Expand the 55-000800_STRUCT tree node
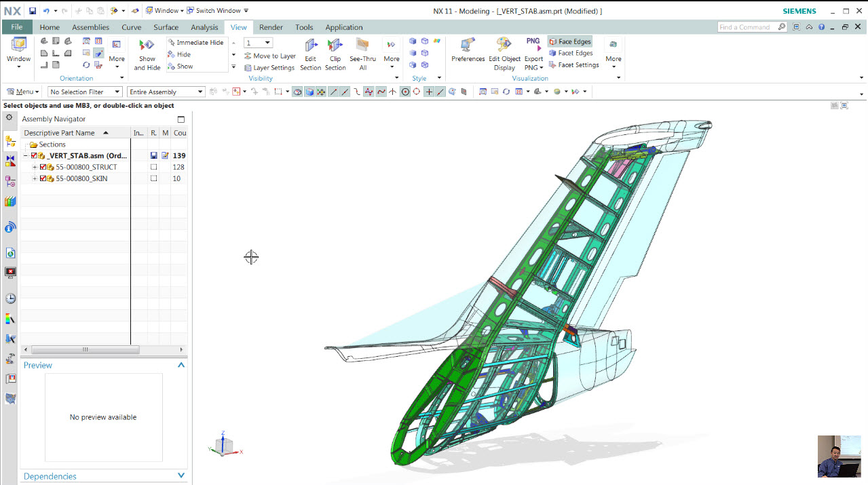 (35, 167)
